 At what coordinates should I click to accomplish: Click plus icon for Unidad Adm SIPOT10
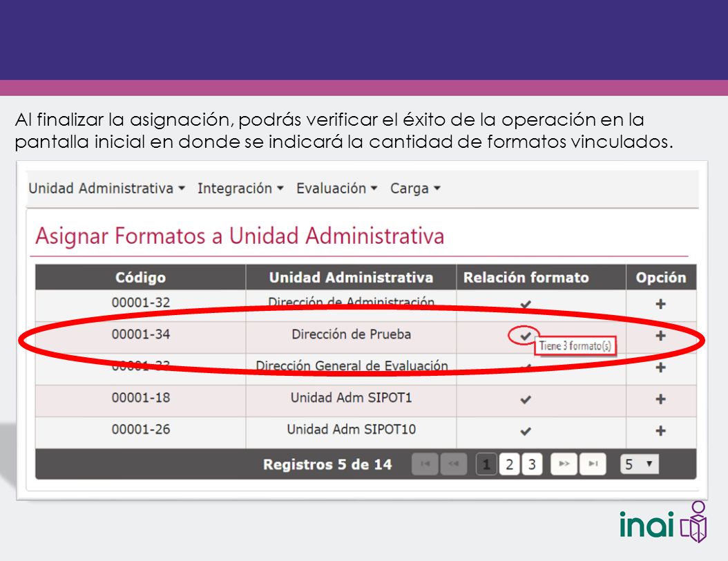pyautogui.click(x=660, y=430)
